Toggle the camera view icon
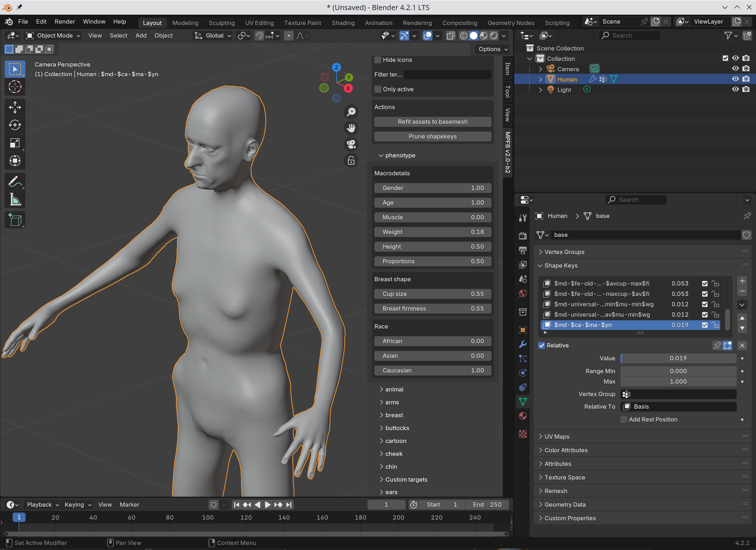The width and height of the screenshot is (756, 550). [x=351, y=144]
